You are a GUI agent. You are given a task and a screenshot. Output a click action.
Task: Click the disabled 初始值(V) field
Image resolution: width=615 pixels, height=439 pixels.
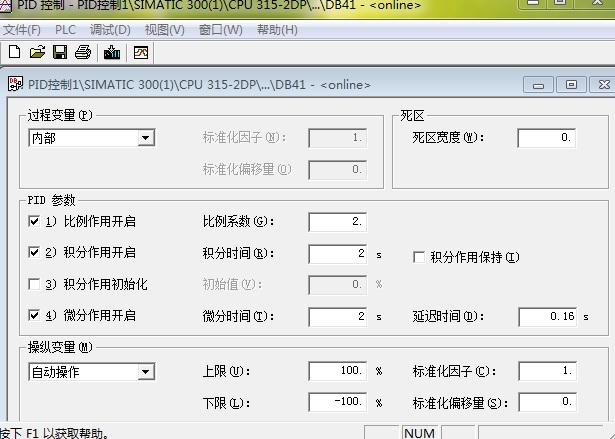point(338,285)
